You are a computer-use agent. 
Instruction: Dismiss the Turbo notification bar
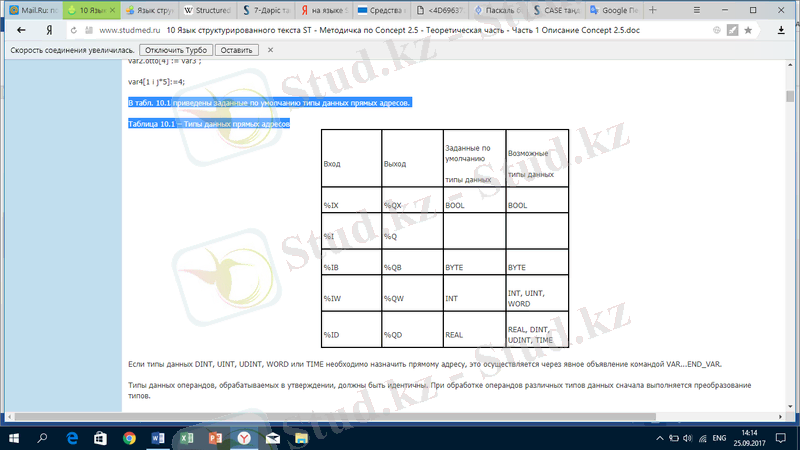coord(270,50)
